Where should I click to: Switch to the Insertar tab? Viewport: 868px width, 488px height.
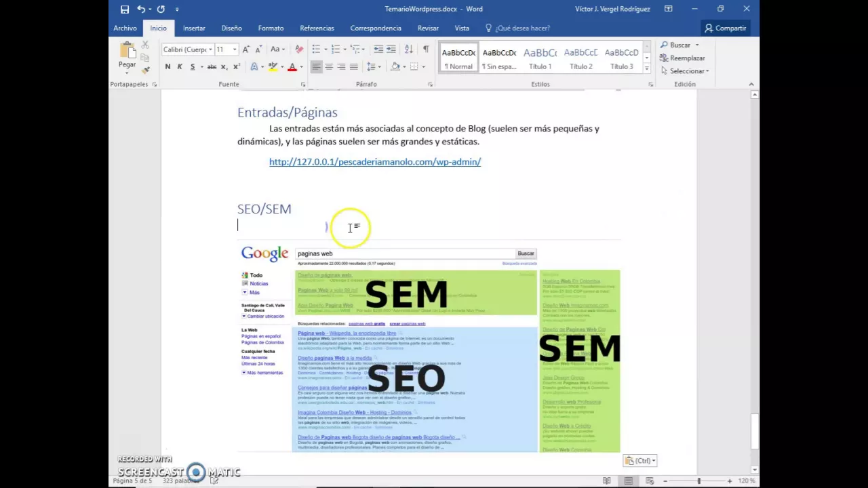(x=194, y=28)
